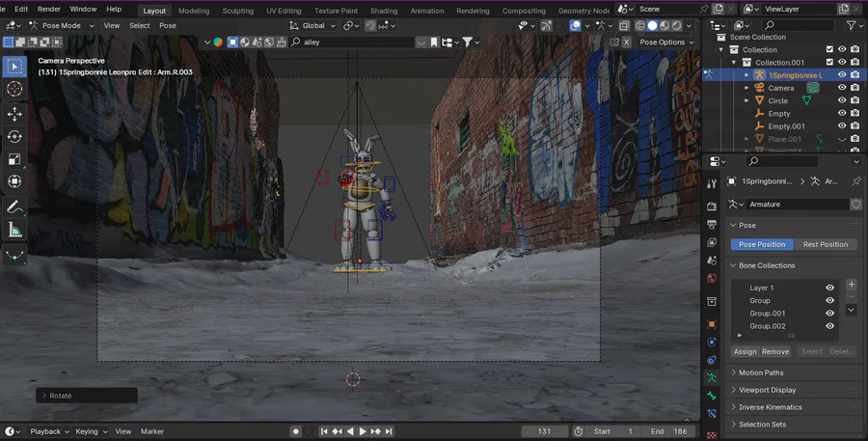Open the Window menu

[x=83, y=9]
